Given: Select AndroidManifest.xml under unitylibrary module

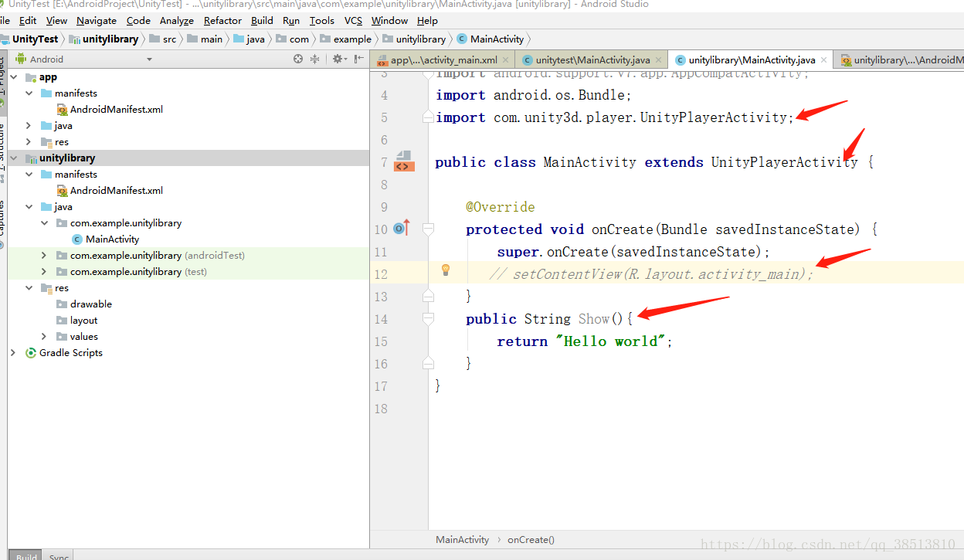Looking at the screenshot, I should click(x=116, y=191).
